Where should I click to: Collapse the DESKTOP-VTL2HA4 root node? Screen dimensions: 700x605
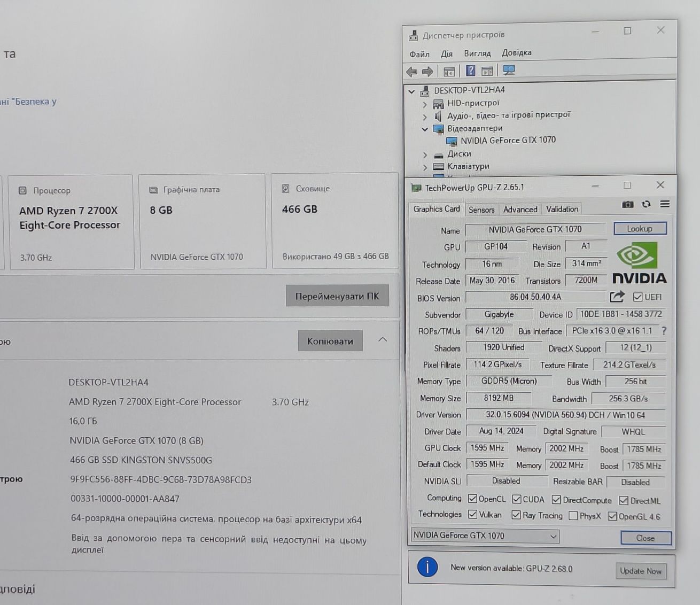[x=411, y=91]
